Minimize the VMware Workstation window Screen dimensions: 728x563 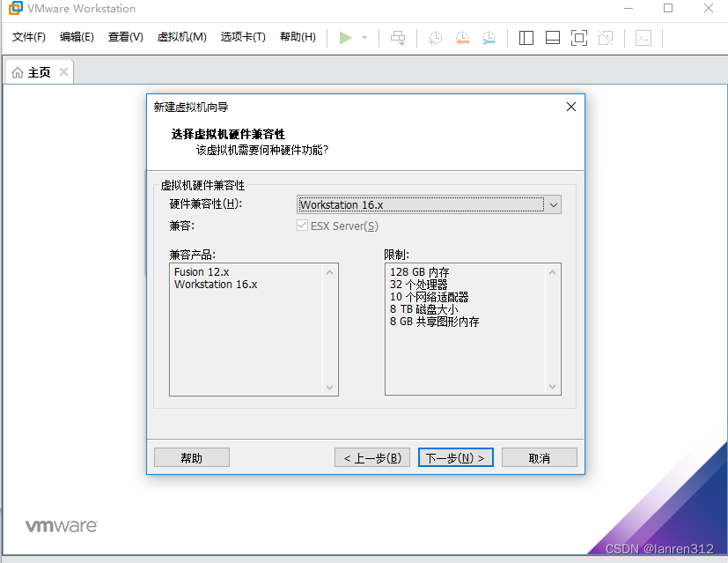(x=629, y=8)
